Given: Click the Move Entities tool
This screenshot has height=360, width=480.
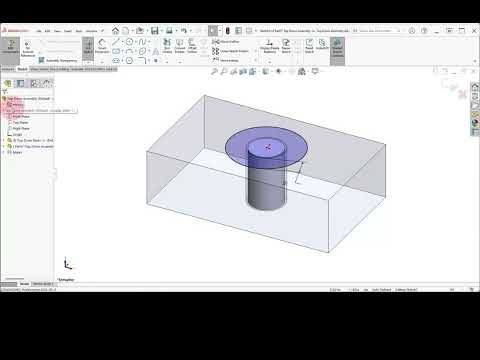Looking at the screenshot, I should click(x=226, y=60).
